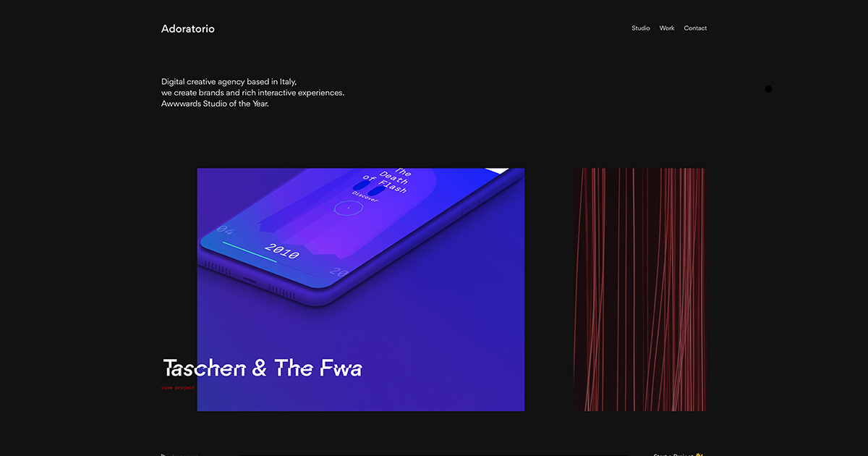Tap the 2010 timeline label on phone
Viewport: 868px width, 456px height.
click(282, 252)
